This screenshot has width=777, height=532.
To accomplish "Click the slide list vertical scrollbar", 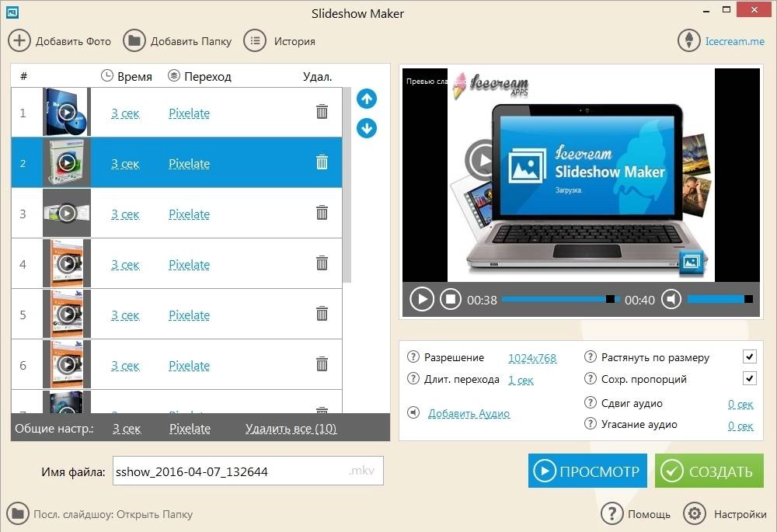I will (347, 186).
